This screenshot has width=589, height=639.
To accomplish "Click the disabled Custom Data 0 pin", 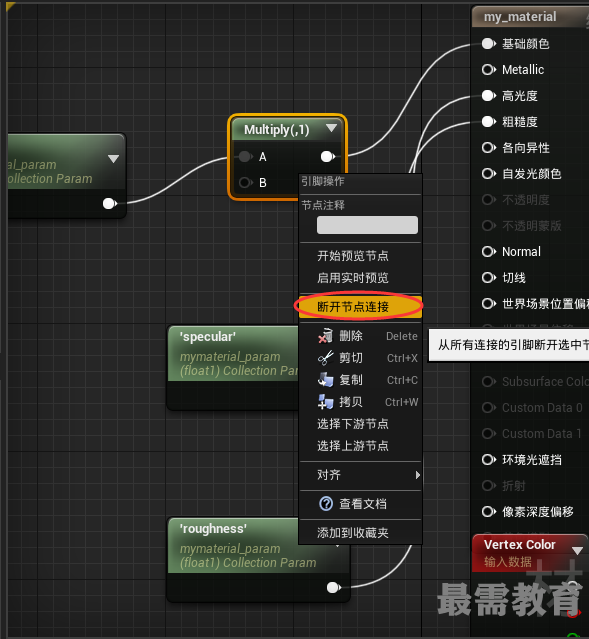I will click(x=488, y=408).
